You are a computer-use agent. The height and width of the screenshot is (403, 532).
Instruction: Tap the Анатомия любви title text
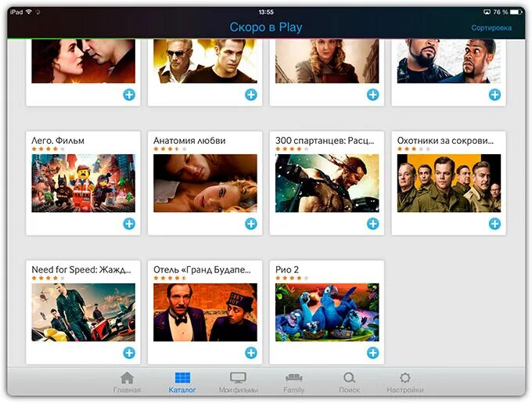(x=189, y=140)
